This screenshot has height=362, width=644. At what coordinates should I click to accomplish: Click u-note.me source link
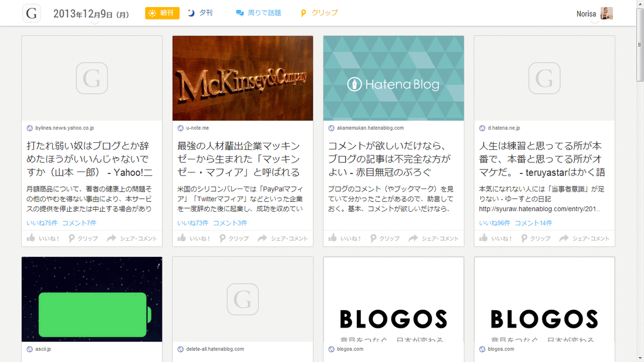(198, 128)
